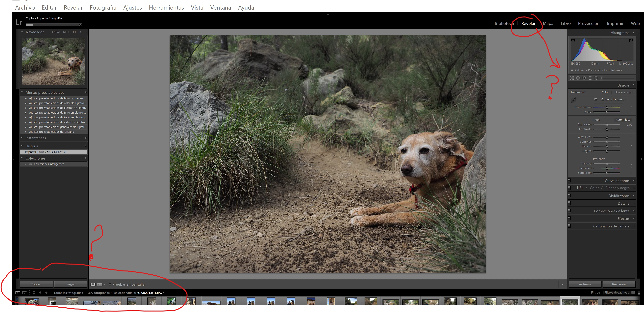Open the Fotografía menu

pyautogui.click(x=103, y=8)
